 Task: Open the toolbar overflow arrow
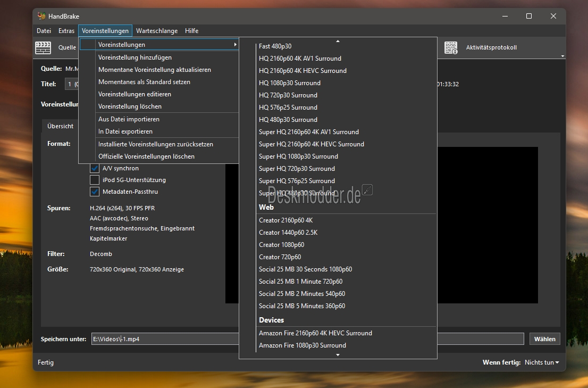[562, 56]
